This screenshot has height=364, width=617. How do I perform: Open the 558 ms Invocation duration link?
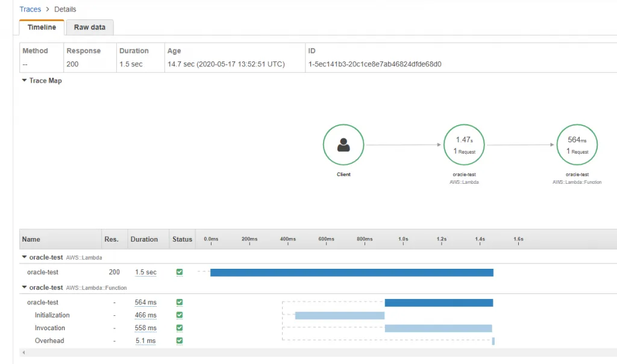(x=145, y=328)
